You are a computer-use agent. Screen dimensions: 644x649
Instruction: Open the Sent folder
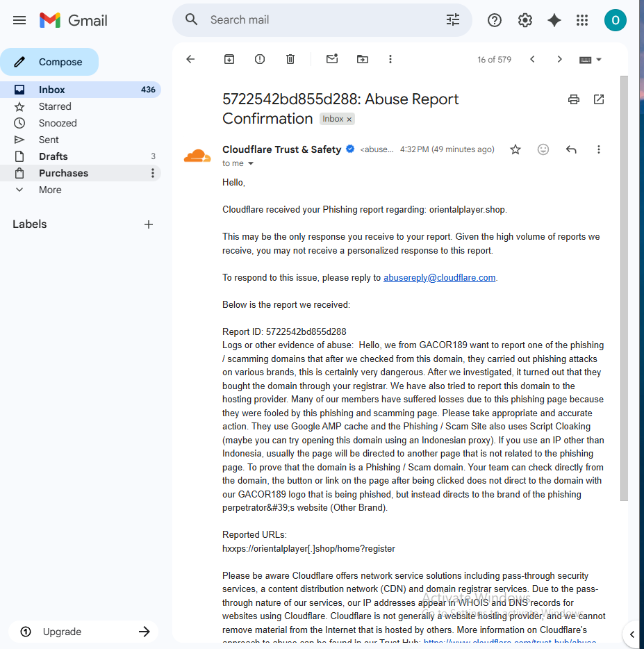[x=81, y=140]
